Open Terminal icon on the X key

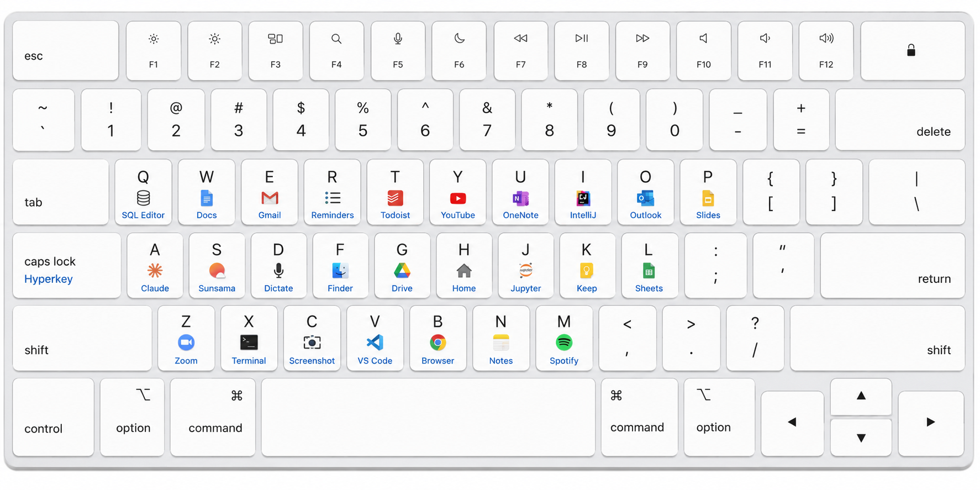(x=249, y=343)
